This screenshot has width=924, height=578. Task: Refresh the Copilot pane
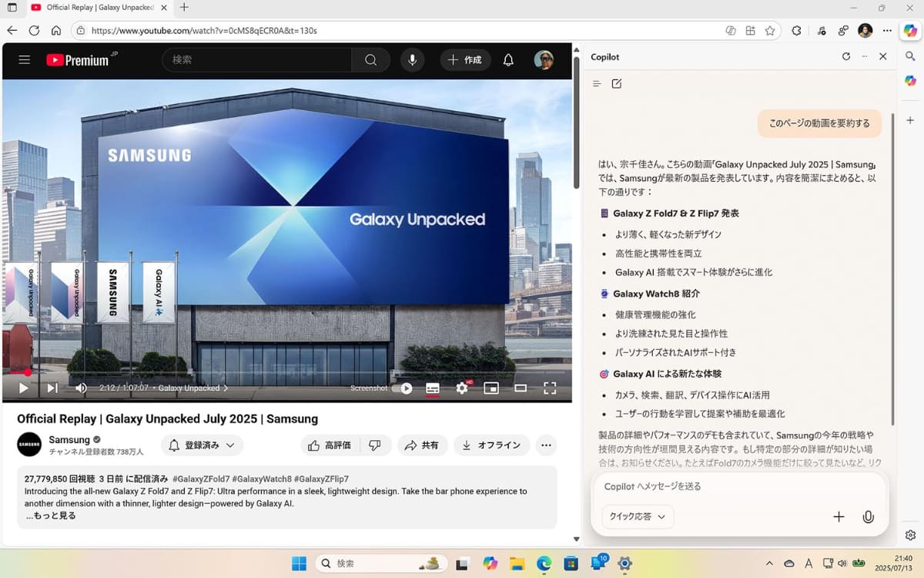[x=846, y=57]
